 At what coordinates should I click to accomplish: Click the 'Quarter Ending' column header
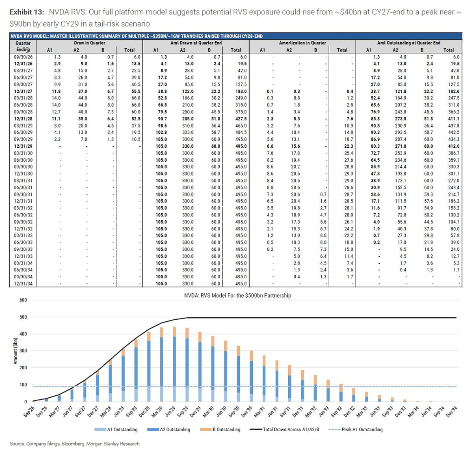pyautogui.click(x=23, y=46)
